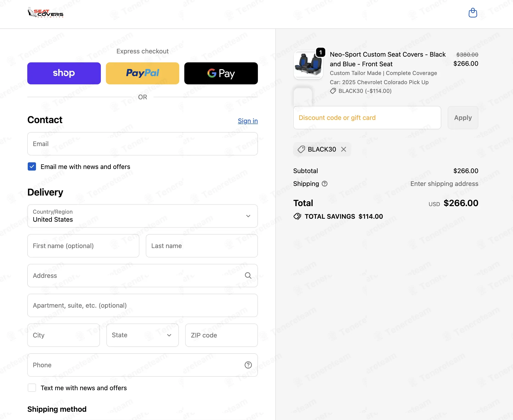
Task: Click the Shipping info question icon
Action: click(x=325, y=184)
